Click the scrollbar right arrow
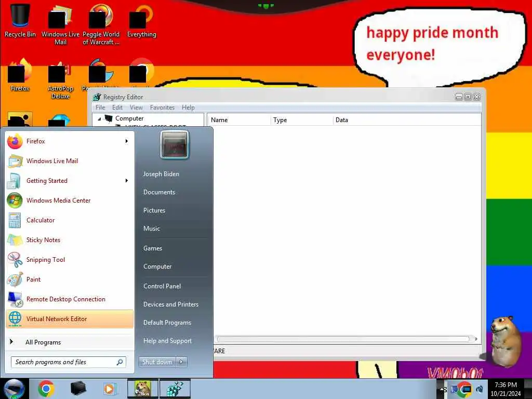The height and width of the screenshot is (399, 532). (x=476, y=339)
